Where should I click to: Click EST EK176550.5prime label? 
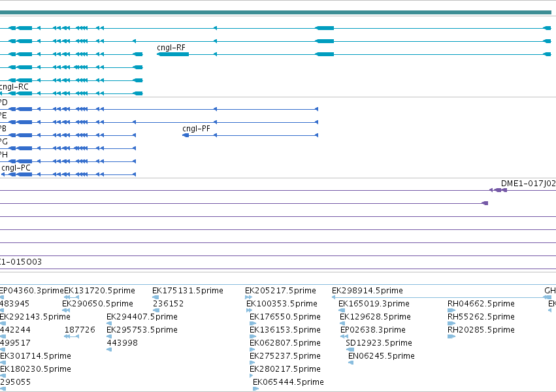pos(285,317)
